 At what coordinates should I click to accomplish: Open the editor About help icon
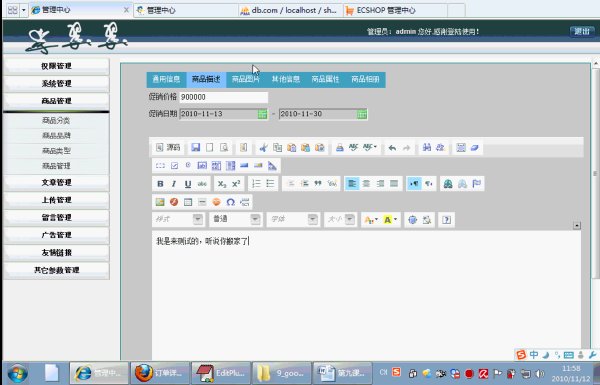(x=446, y=220)
